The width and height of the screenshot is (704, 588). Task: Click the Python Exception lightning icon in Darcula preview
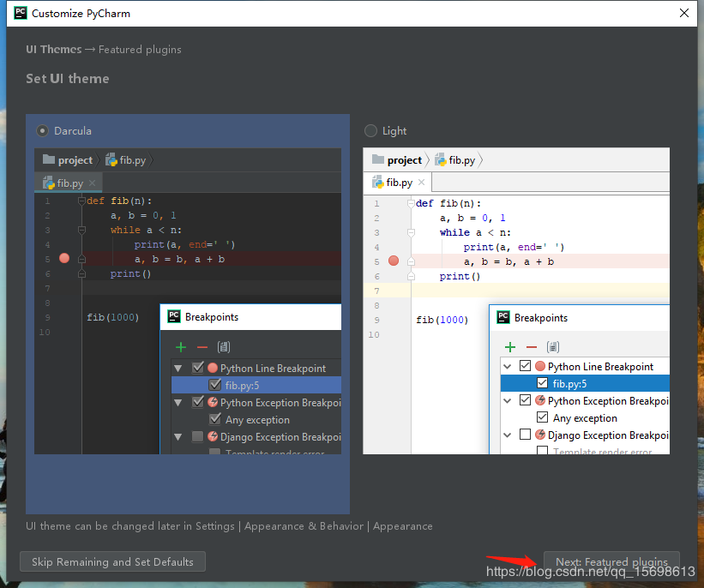tap(213, 402)
